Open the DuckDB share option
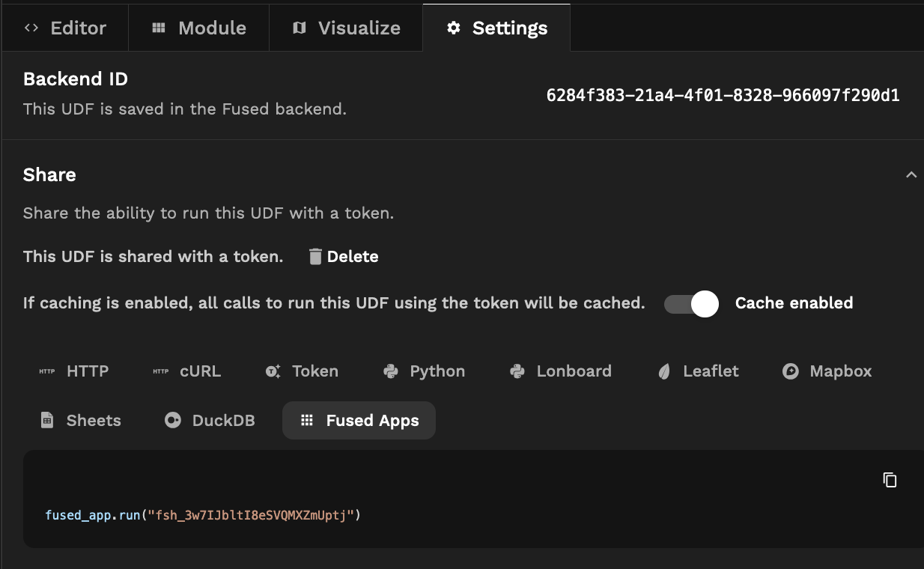The image size is (924, 569). click(210, 421)
